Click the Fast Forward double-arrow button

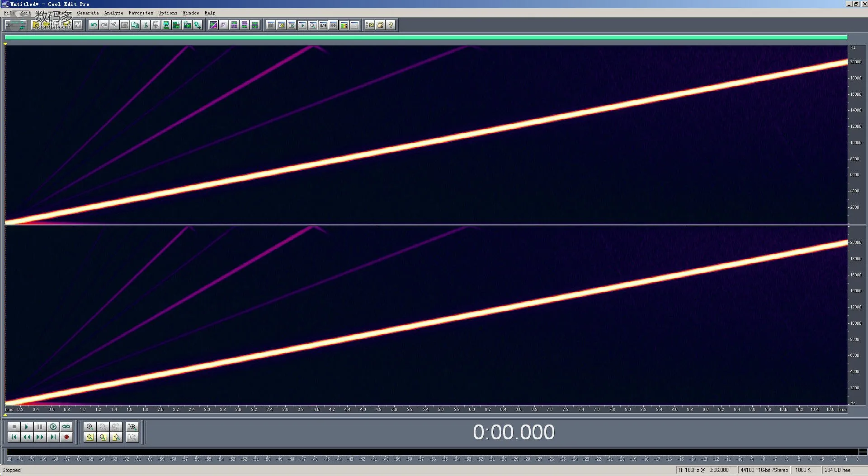[40, 437]
